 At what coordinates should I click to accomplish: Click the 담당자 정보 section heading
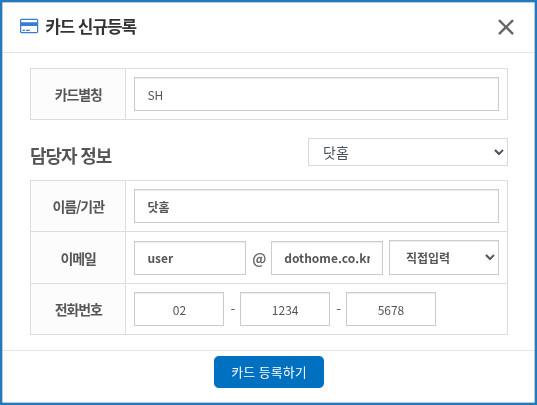(71, 156)
